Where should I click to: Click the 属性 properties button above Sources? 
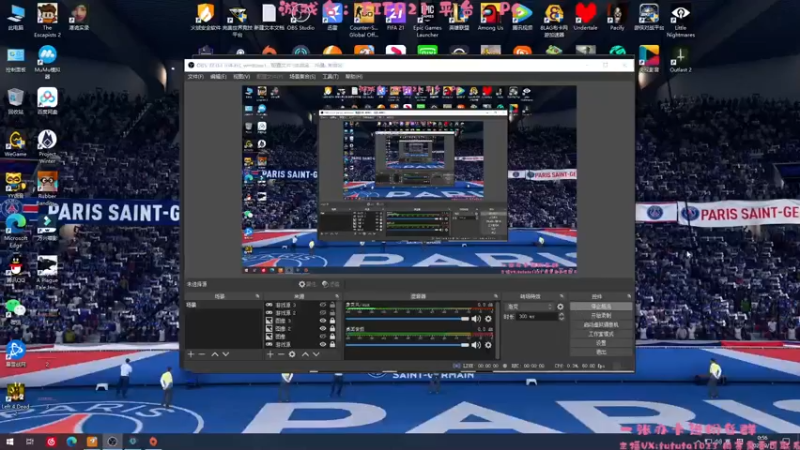(308, 284)
